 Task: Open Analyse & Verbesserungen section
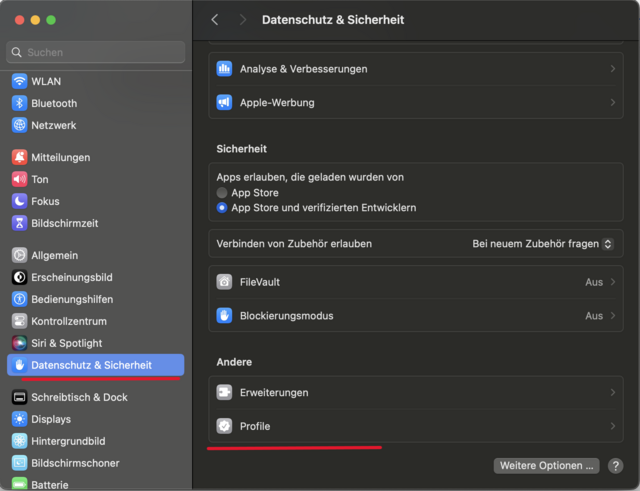[415, 69]
